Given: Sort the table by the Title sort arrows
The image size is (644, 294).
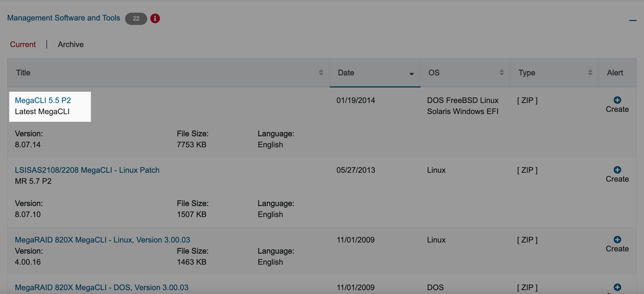Looking at the screenshot, I should tap(321, 73).
